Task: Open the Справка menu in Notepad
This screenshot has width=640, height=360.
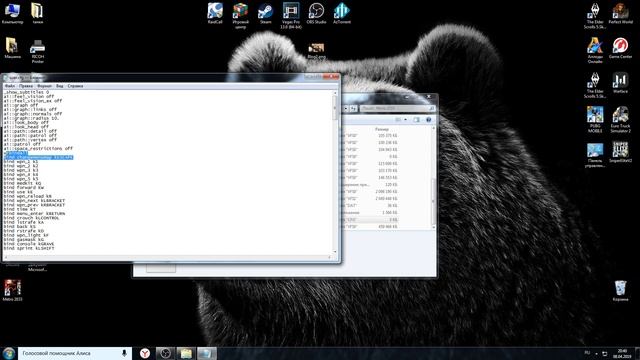Action: point(75,86)
